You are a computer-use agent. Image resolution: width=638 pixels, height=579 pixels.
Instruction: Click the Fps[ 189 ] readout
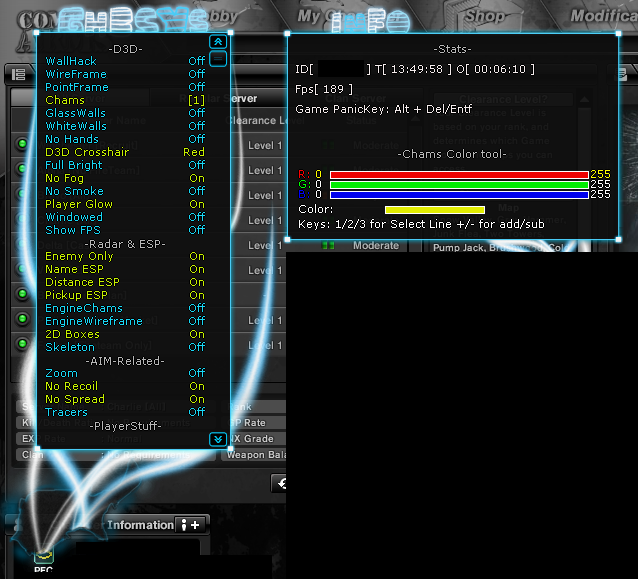click(x=324, y=89)
